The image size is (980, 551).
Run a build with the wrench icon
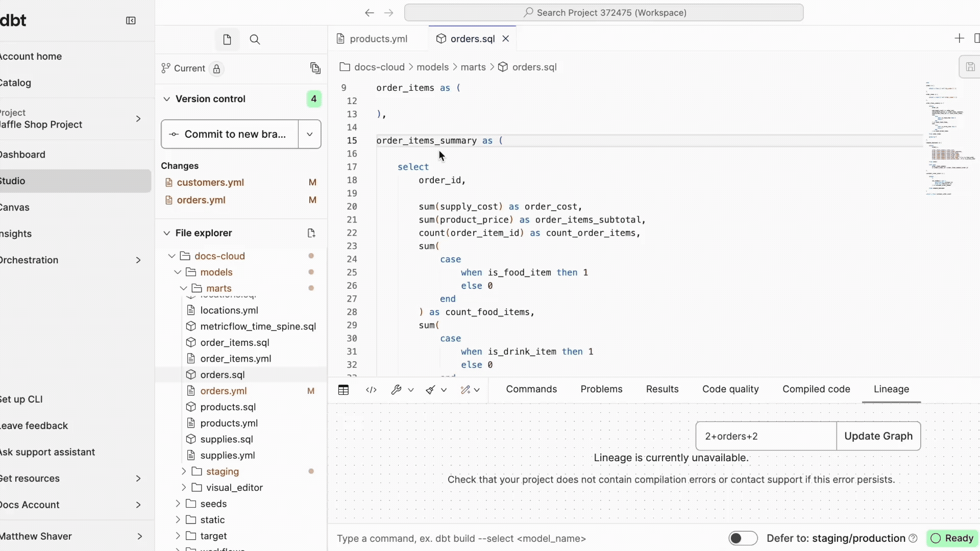[397, 390]
